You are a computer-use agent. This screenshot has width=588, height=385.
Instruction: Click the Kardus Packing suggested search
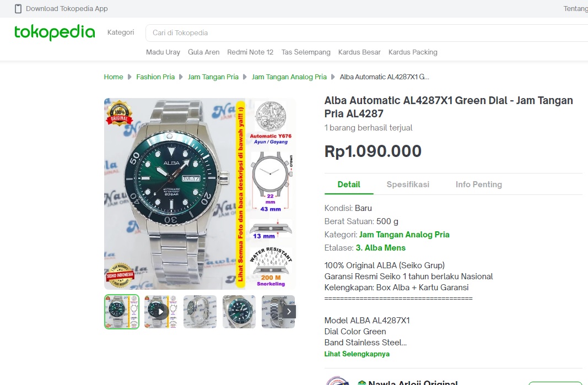pyautogui.click(x=413, y=52)
